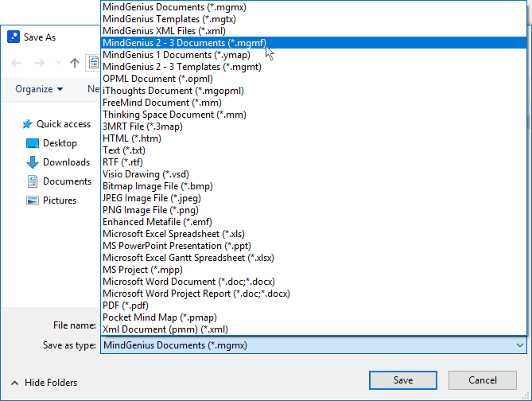Choose HTML (*.htm) file type

313,138
